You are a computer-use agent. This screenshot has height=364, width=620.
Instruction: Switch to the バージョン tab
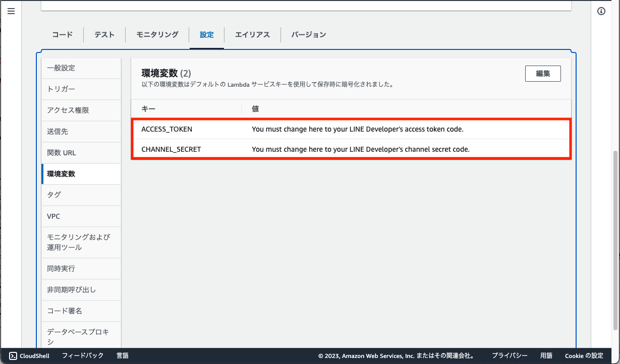click(308, 34)
